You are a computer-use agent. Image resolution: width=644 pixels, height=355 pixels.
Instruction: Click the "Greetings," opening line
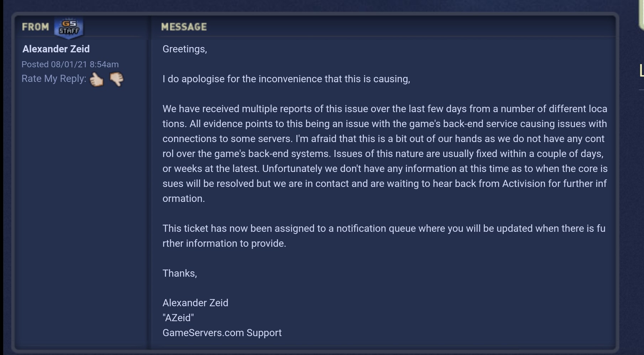(184, 49)
